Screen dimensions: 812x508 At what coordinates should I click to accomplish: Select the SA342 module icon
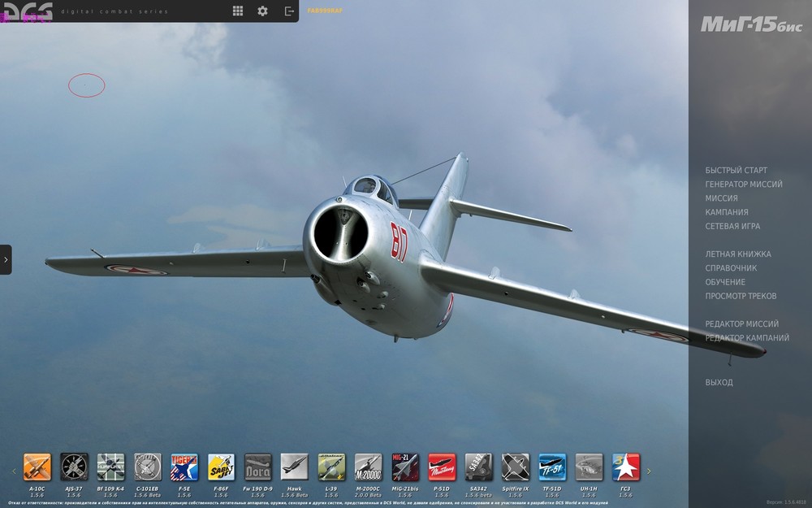click(x=478, y=467)
